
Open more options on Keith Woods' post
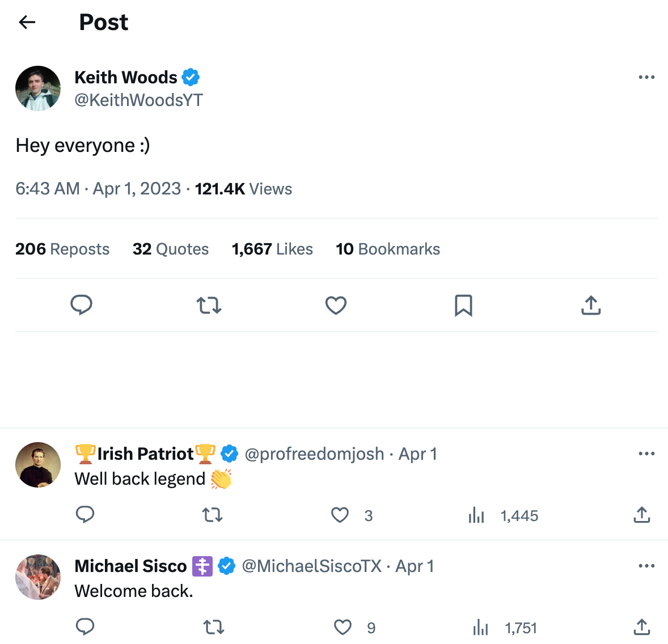[x=646, y=77]
